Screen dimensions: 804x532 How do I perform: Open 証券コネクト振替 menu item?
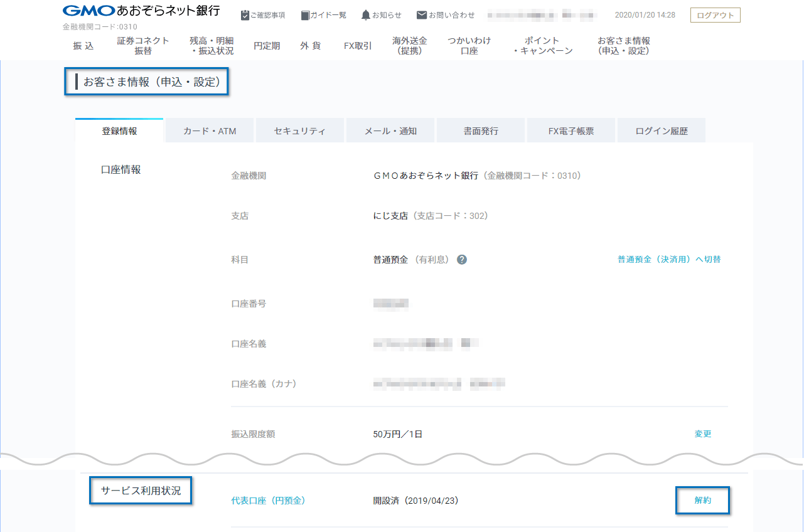pos(143,46)
